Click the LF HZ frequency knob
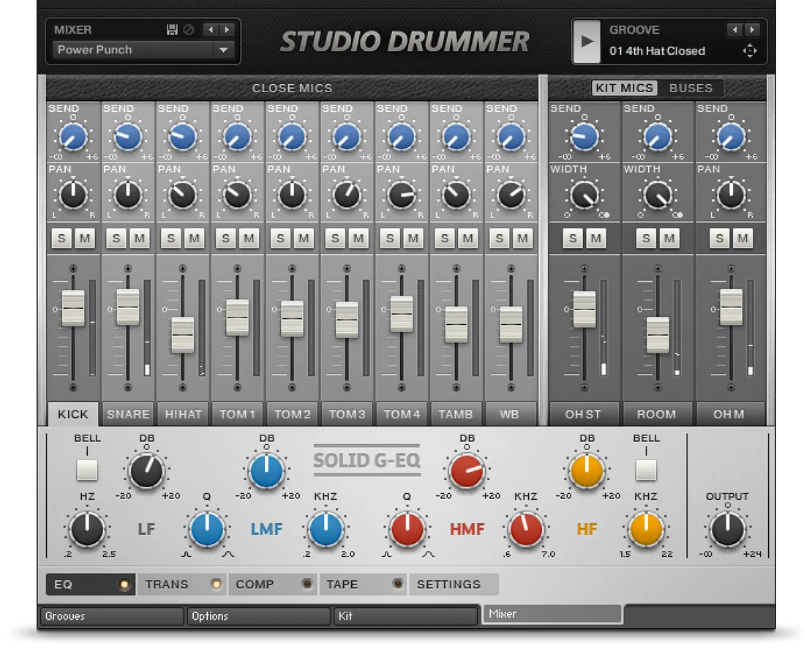812x649 pixels. (x=87, y=529)
